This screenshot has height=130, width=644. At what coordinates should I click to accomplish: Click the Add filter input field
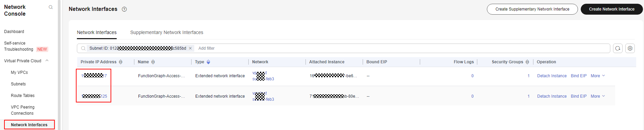coord(401,48)
